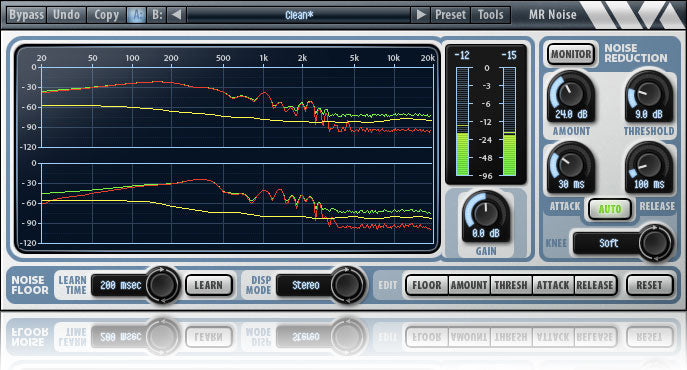Image resolution: width=687 pixels, height=370 pixels.
Task: Click the NOISE REDUCTION section label
Action: click(x=636, y=53)
